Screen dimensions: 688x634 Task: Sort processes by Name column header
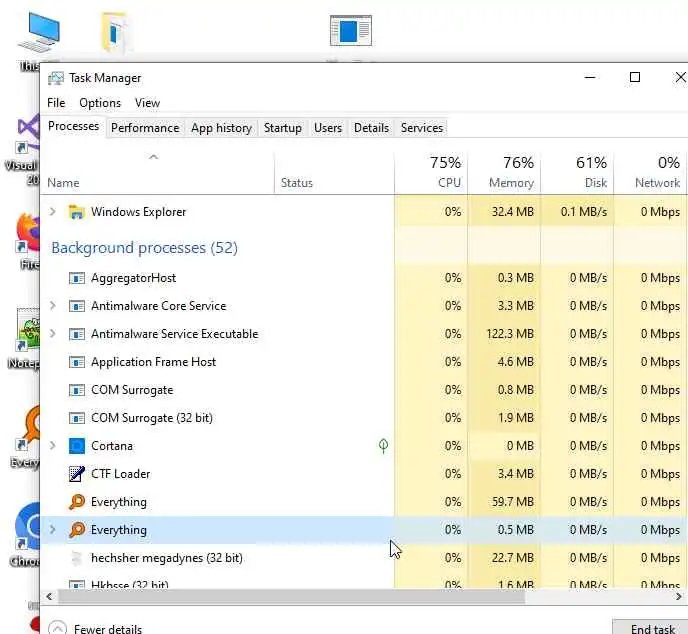click(157, 174)
